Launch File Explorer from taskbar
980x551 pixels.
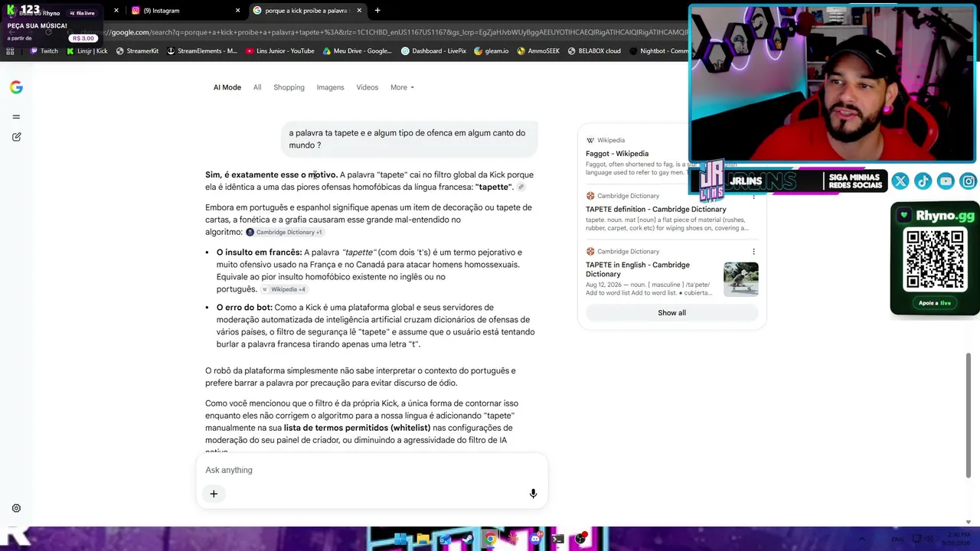click(423, 539)
